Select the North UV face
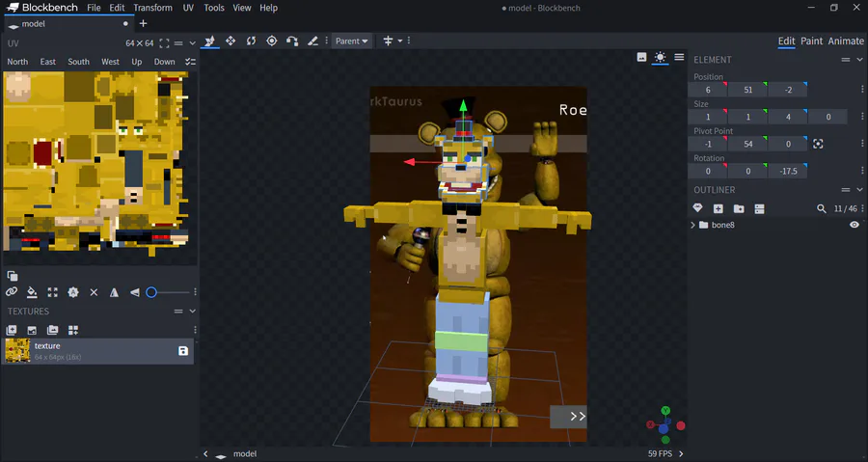 click(x=17, y=62)
